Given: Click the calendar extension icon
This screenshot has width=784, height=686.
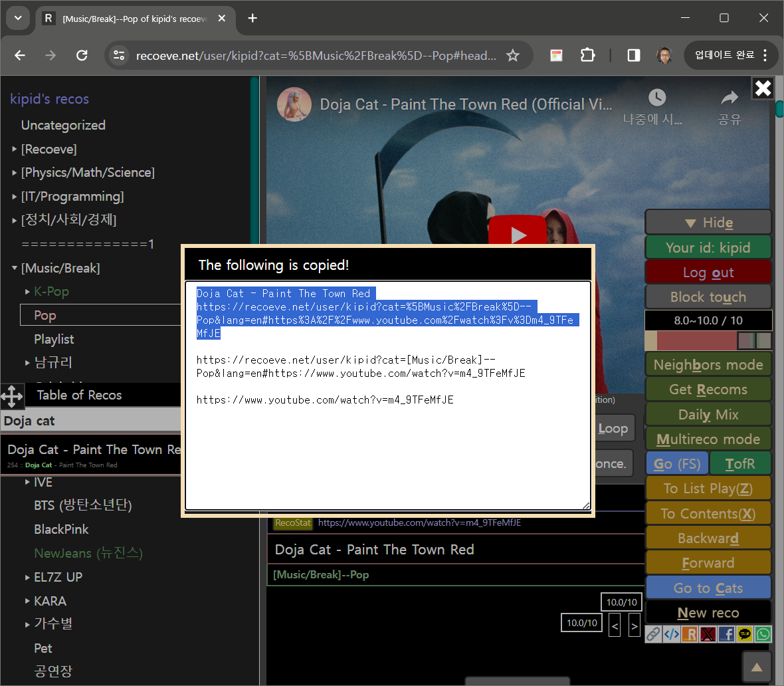Looking at the screenshot, I should pos(556,55).
